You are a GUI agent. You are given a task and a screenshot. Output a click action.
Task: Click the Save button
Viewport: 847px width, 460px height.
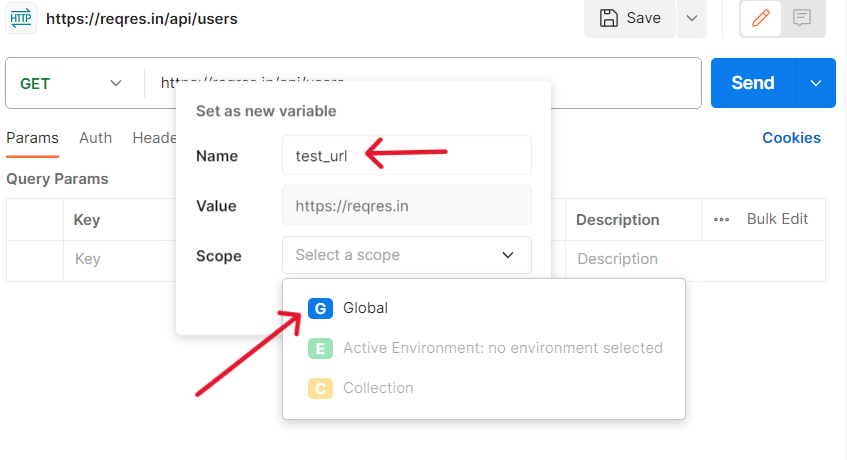[x=630, y=18]
